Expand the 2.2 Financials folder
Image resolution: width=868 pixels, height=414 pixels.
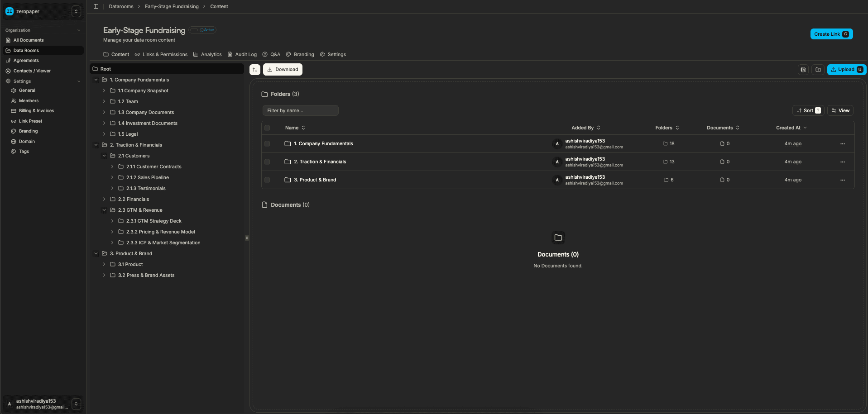coord(104,199)
